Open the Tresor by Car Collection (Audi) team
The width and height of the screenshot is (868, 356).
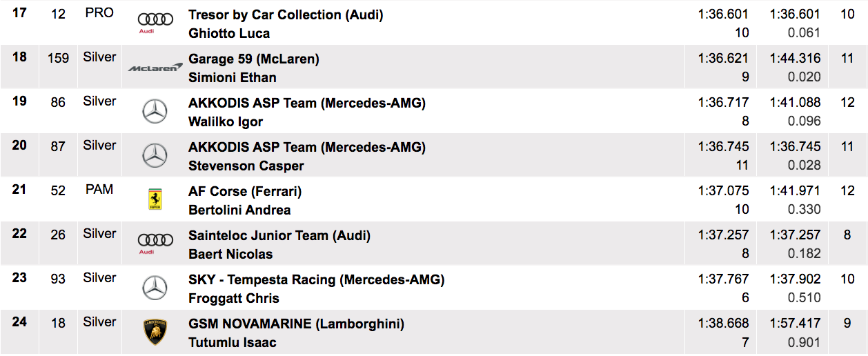286,14
